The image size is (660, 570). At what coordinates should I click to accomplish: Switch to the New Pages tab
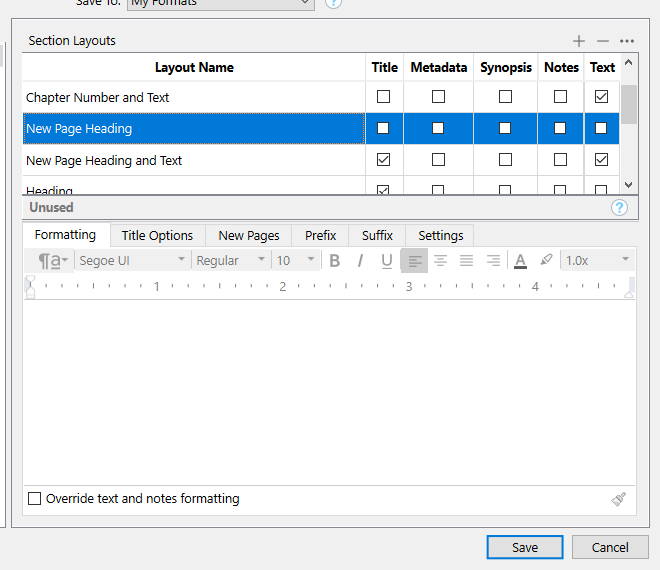(x=249, y=235)
